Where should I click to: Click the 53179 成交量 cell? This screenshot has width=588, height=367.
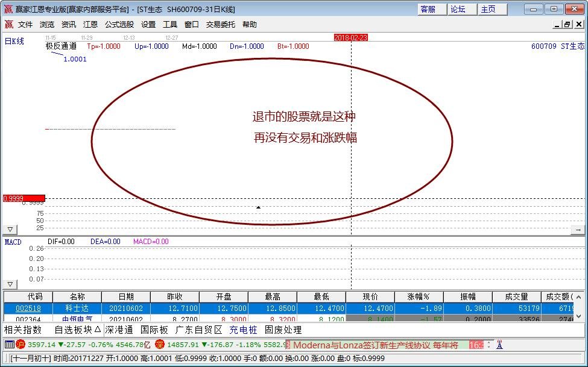pyautogui.click(x=516, y=309)
